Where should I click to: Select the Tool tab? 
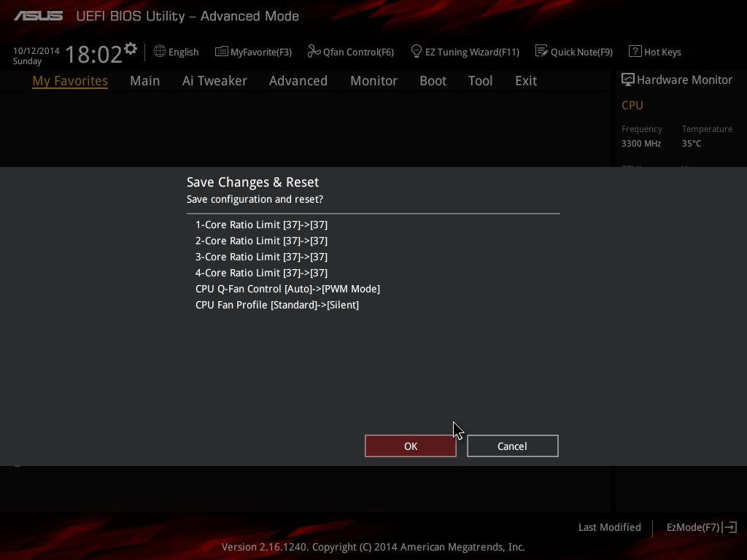480,80
